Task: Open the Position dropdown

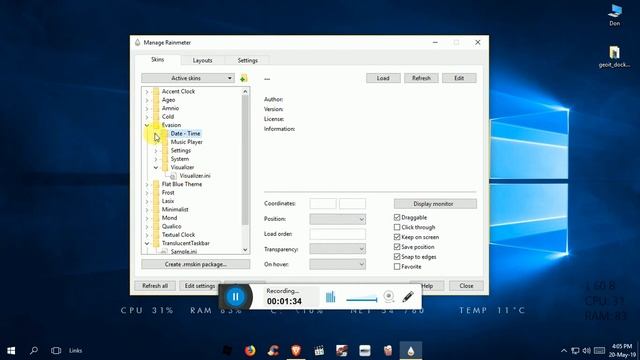Action: click(x=338, y=219)
